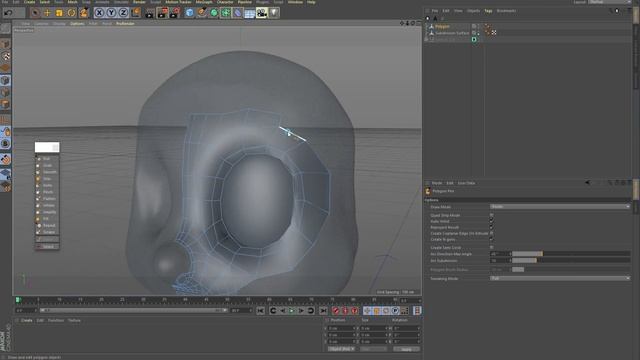The width and height of the screenshot is (640, 360).
Task: Open the Help menu
Action: coord(311,2)
